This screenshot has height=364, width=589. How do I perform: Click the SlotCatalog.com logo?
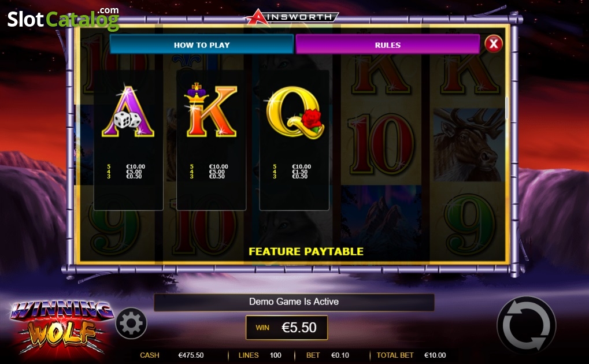pos(63,19)
